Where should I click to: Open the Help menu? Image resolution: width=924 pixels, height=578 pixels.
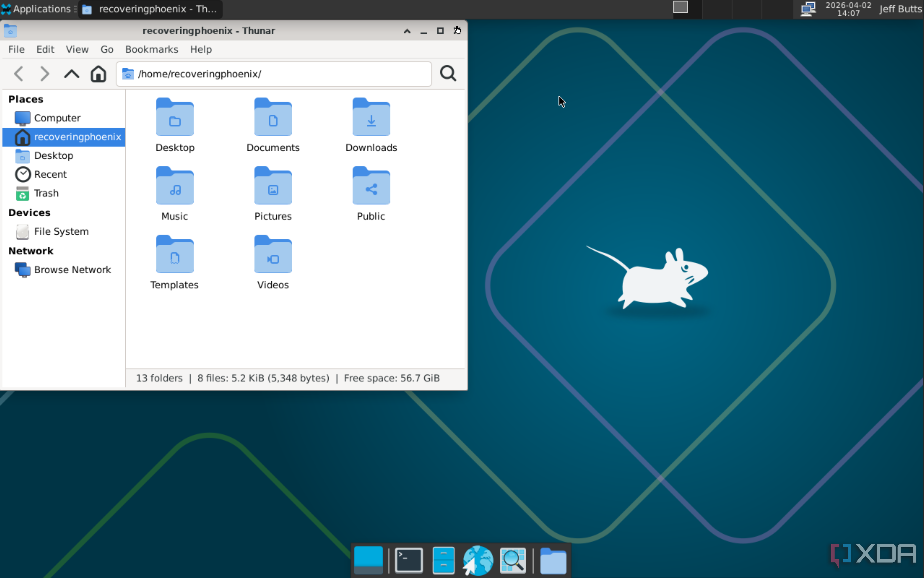pyautogui.click(x=201, y=49)
